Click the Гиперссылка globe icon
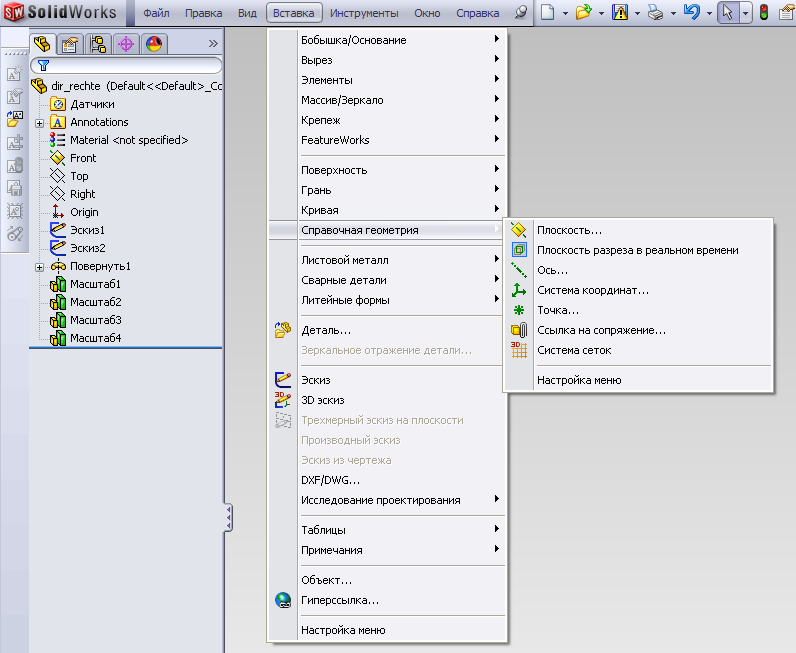This screenshot has width=796, height=653. coord(283,600)
